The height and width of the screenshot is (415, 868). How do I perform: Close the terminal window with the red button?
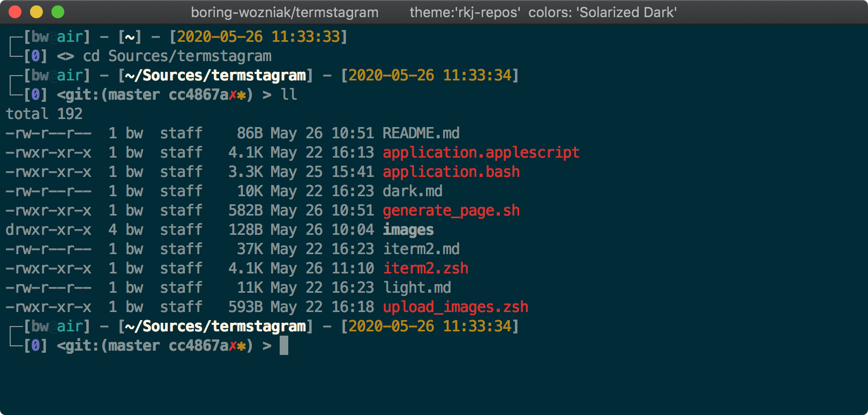click(15, 12)
